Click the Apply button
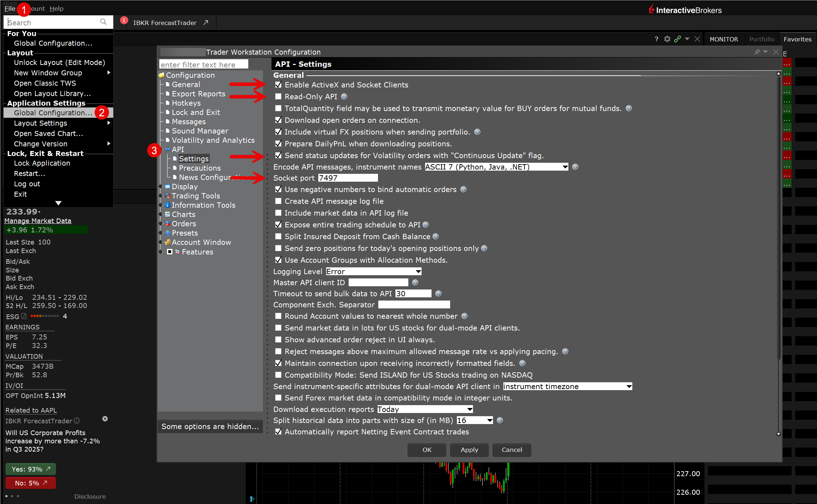817x504 pixels. [469, 450]
